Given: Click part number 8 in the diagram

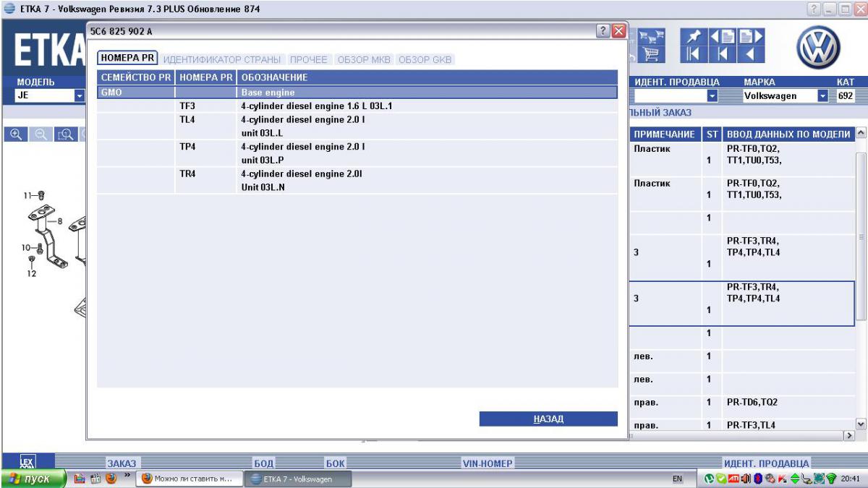Looking at the screenshot, I should tap(59, 221).
